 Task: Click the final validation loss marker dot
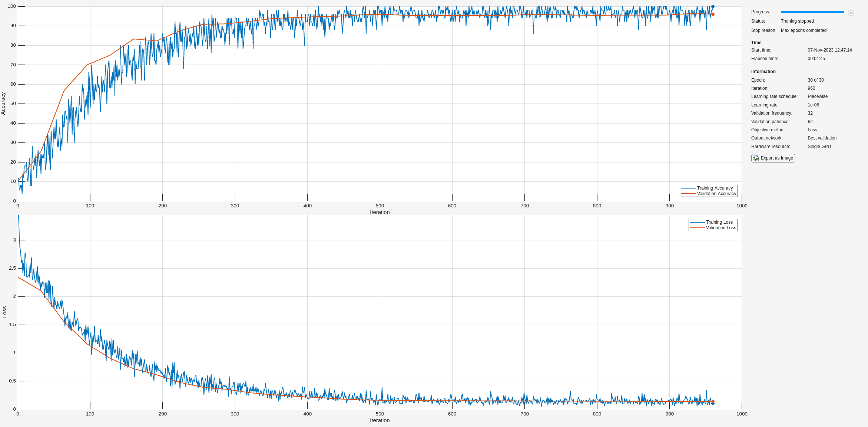(713, 401)
